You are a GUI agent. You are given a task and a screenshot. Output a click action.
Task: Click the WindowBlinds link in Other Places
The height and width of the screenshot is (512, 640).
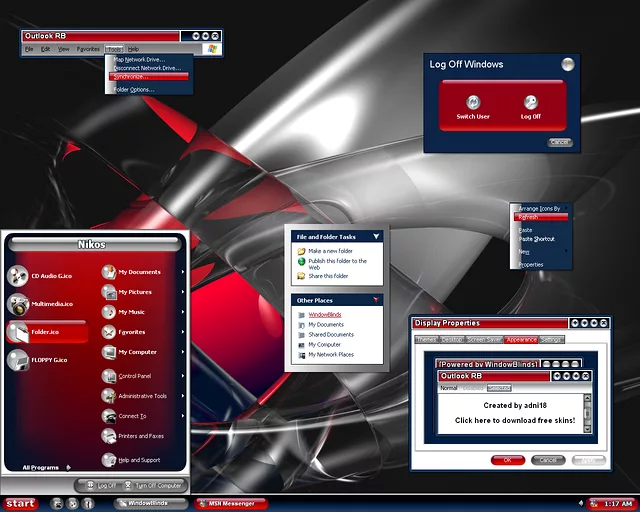tap(325, 314)
